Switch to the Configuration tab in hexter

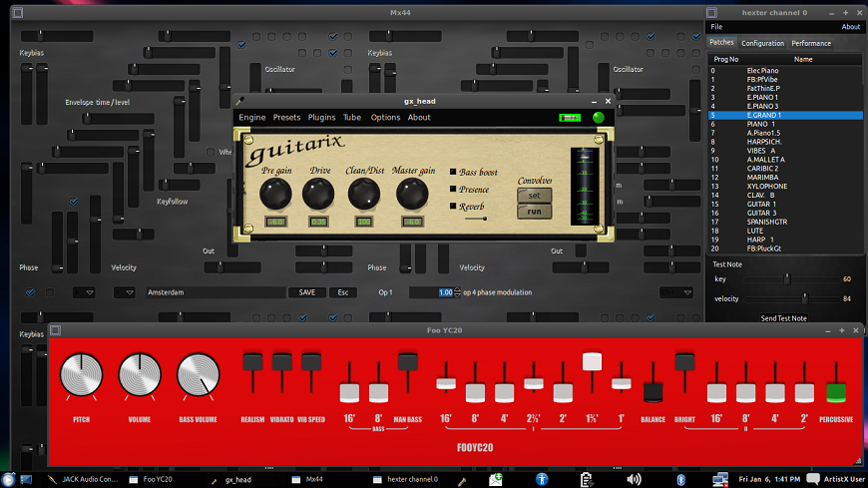coord(762,43)
